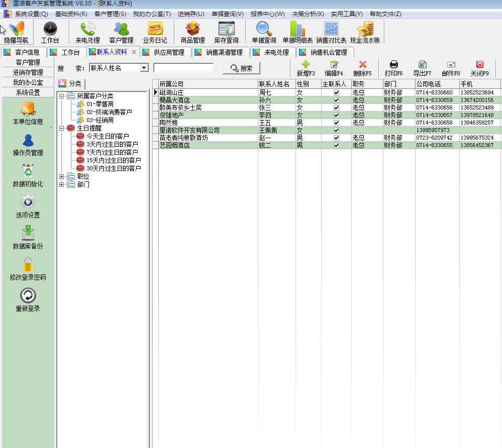This screenshot has height=448, width=502.
Task: Sort by the 联系人姓名 column header
Action: [276, 84]
